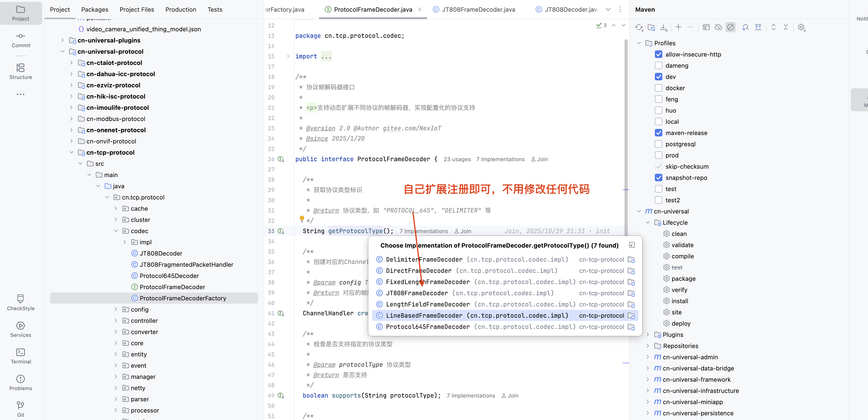Image resolution: width=868 pixels, height=420 pixels.
Task: Collapse all nodes in Maven panel
Action: 786,27
